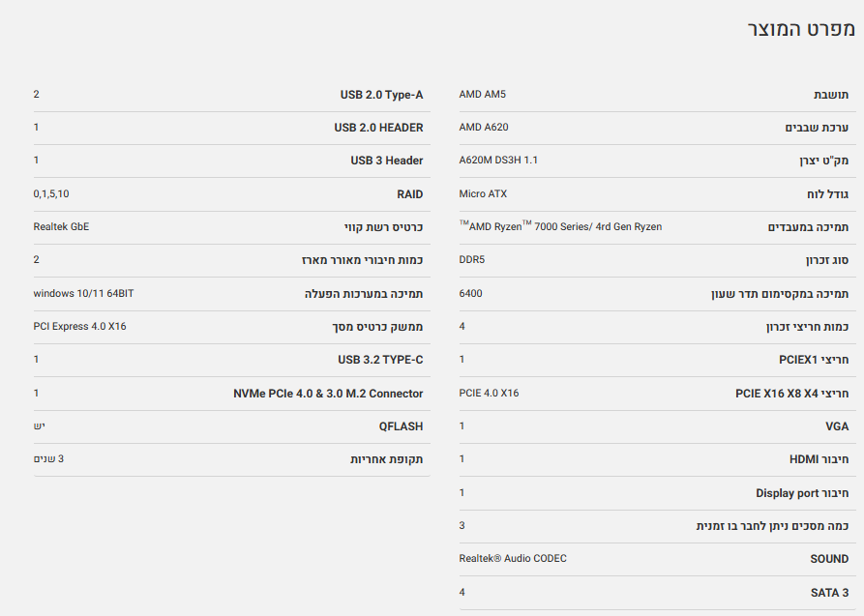Select the 'PCI Express 4.0 X16' graphics interface value
This screenshot has width=864, height=616.
pos(79,326)
